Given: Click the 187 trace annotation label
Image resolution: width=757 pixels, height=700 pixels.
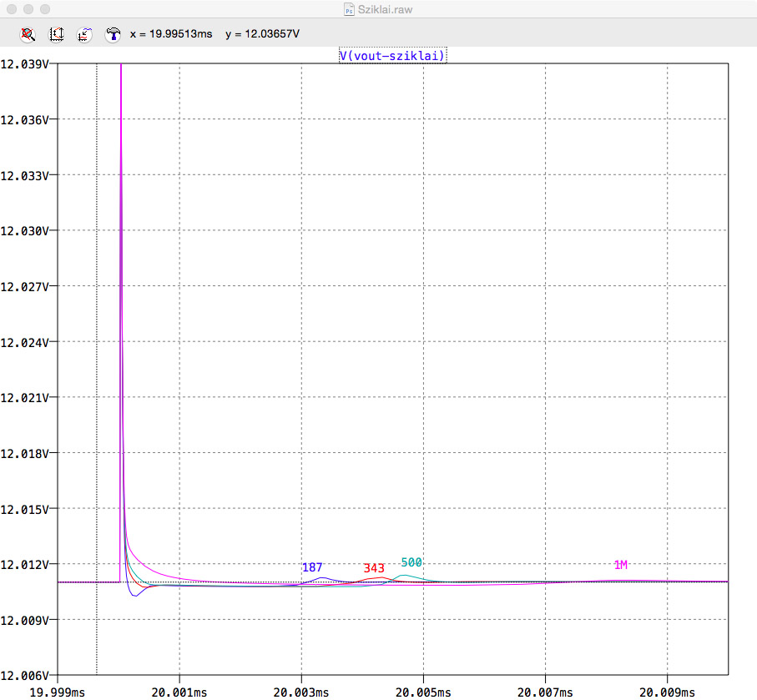Looking at the screenshot, I should (312, 567).
